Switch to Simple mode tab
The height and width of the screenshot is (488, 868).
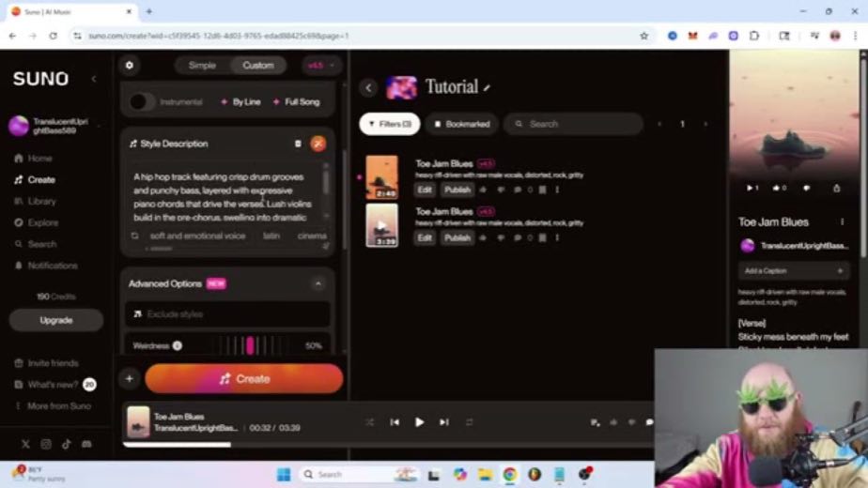pyautogui.click(x=202, y=66)
